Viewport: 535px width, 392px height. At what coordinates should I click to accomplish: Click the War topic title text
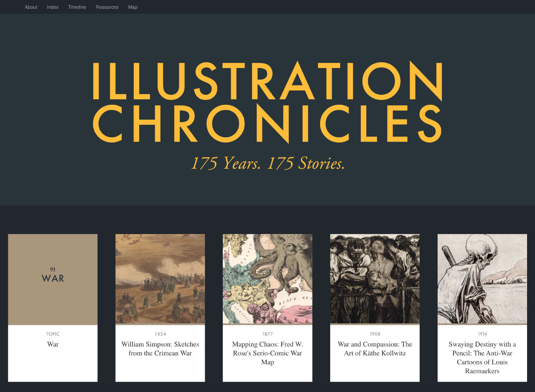coord(53,344)
